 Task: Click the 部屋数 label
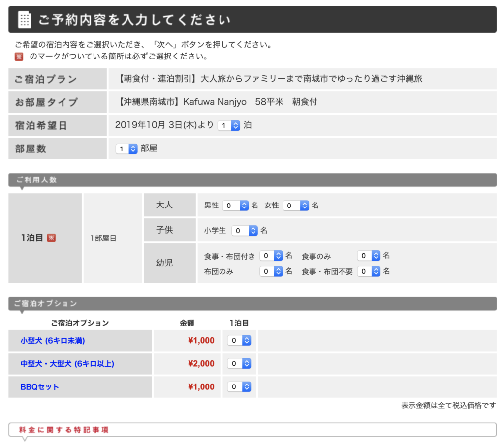[x=31, y=148]
